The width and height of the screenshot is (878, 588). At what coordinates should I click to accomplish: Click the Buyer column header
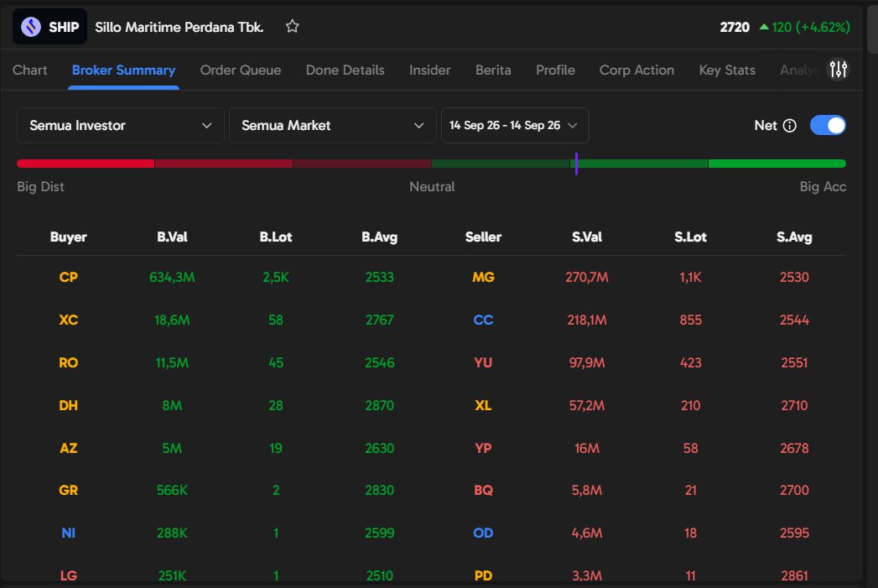[68, 237]
